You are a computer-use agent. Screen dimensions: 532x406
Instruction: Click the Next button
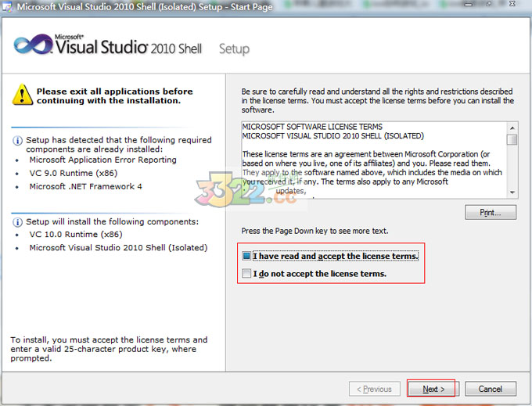[433, 389]
